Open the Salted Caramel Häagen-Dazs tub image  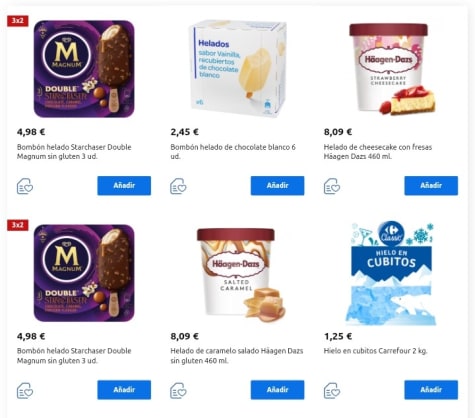(x=241, y=275)
